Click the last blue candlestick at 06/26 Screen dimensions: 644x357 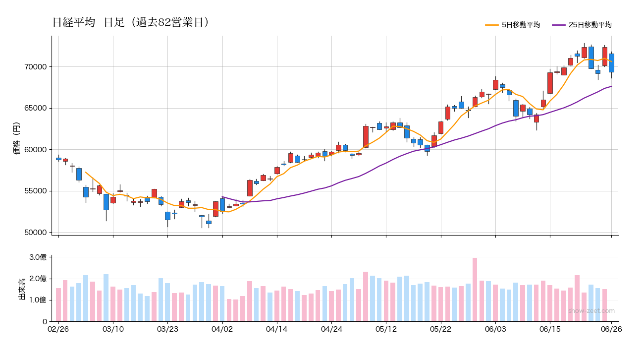611,63
